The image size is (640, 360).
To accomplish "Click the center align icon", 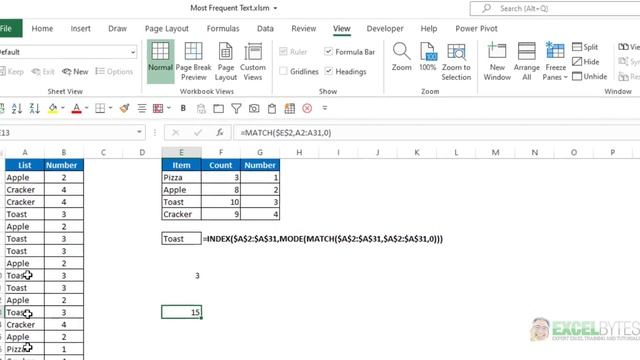I will click(142, 108).
